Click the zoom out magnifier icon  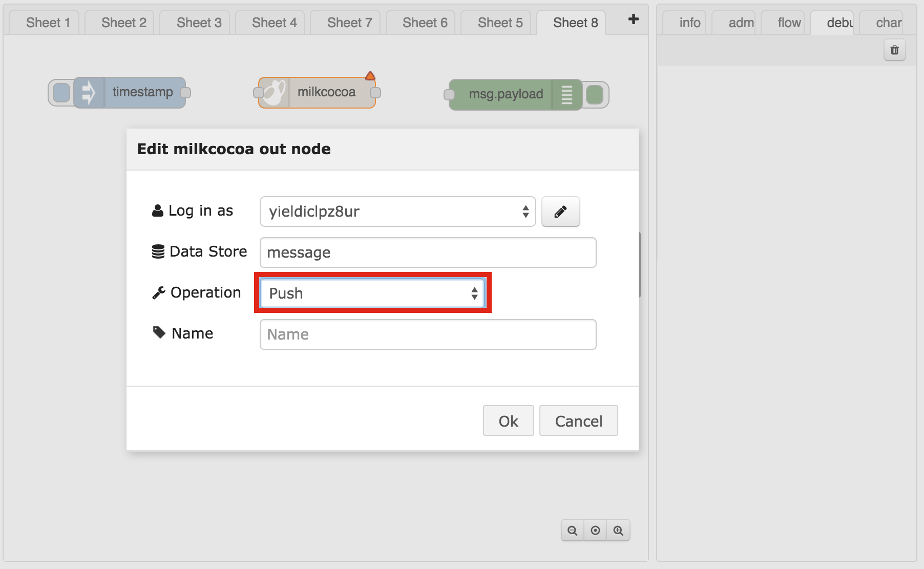(x=572, y=530)
